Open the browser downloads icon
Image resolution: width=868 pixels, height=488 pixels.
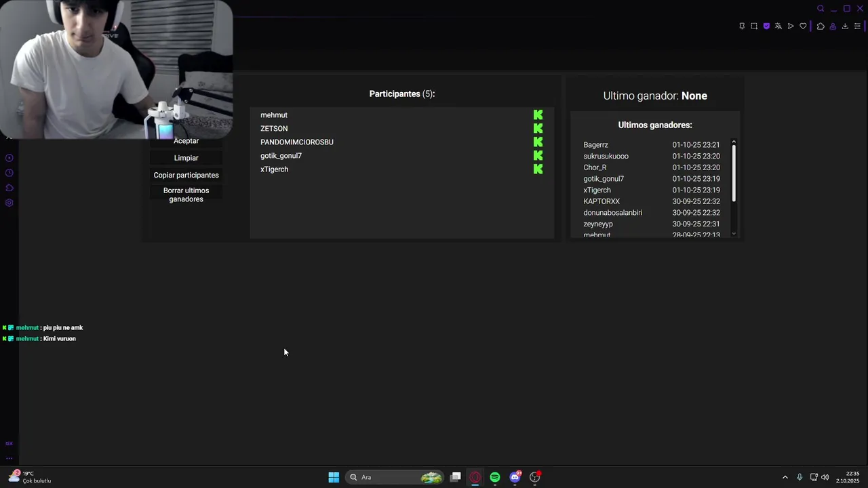(845, 26)
